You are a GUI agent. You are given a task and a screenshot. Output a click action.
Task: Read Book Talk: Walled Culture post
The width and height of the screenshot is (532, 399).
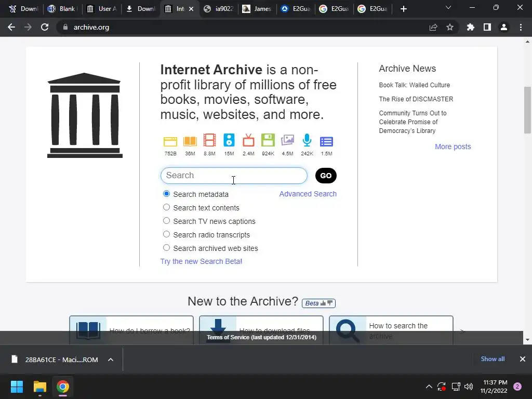(x=414, y=85)
